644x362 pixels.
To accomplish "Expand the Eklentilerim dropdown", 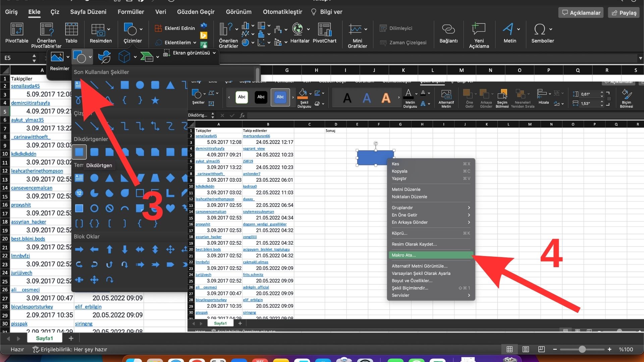I will [195, 43].
